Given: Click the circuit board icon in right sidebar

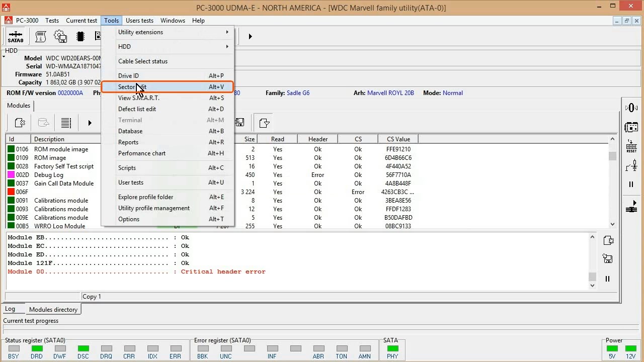Looking at the screenshot, I should pyautogui.click(x=631, y=127).
